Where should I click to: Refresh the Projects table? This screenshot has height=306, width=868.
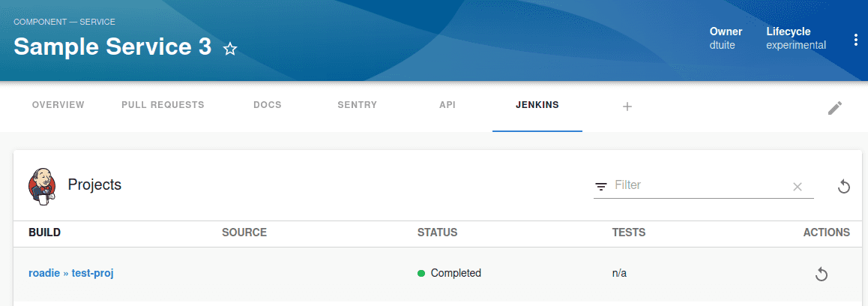[844, 186]
